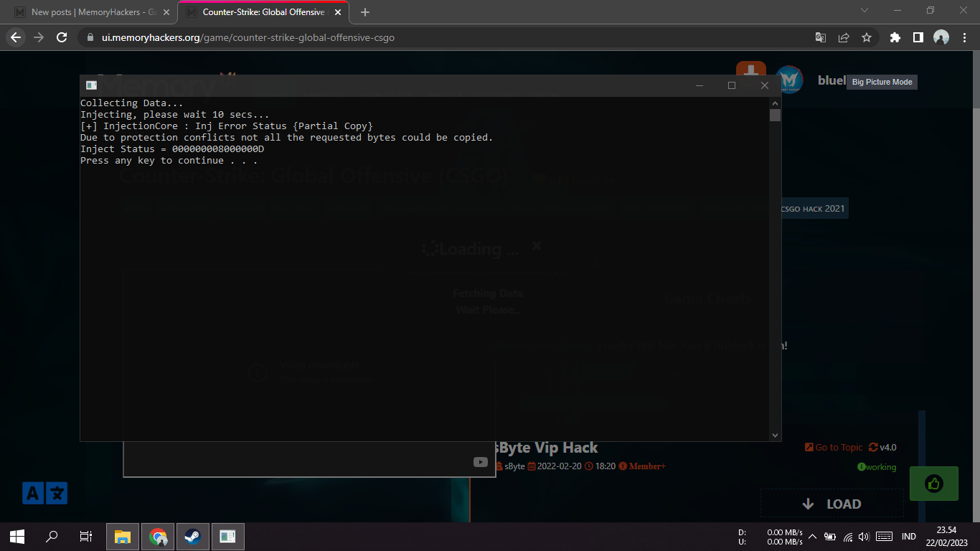980x551 pixels.
Task: Click the green thumbs-up like button
Action: coord(933,484)
